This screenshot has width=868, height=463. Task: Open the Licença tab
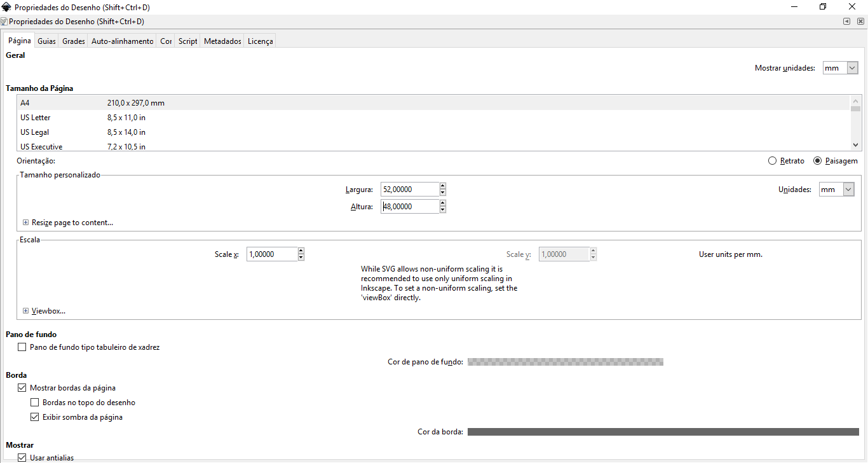click(x=260, y=41)
